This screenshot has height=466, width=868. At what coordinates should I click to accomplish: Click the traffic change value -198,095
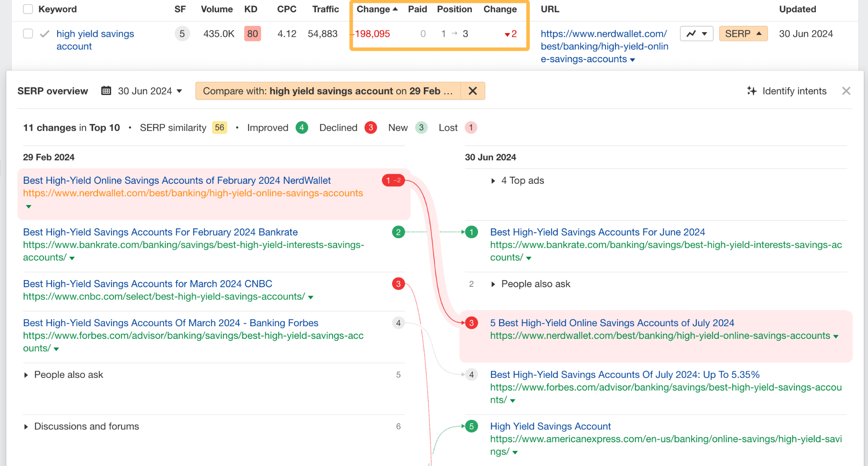[x=372, y=34]
